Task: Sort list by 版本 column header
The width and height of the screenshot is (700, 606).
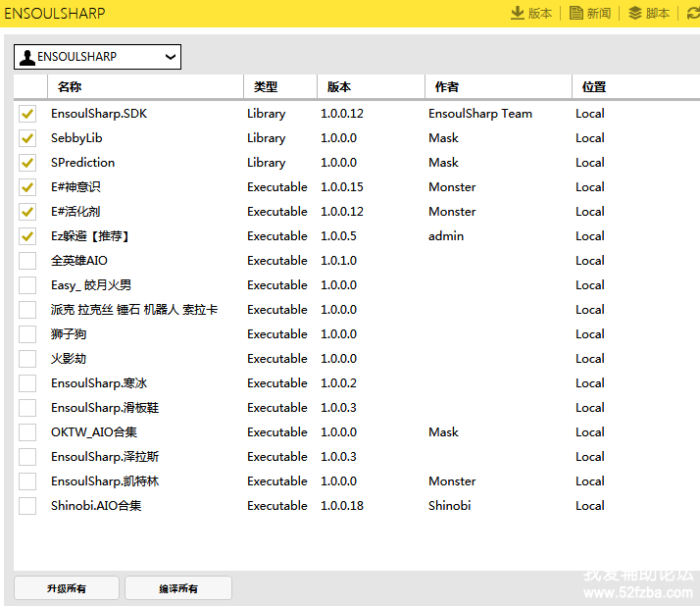Action: [x=339, y=87]
